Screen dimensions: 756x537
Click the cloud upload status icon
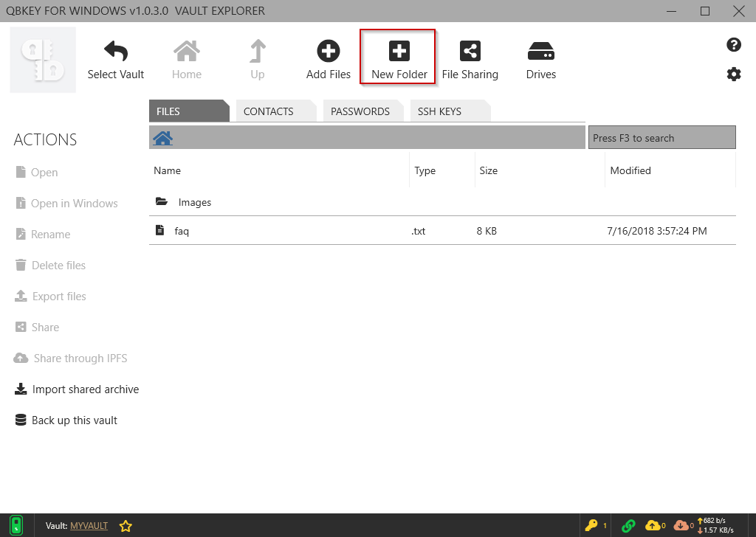coord(653,525)
